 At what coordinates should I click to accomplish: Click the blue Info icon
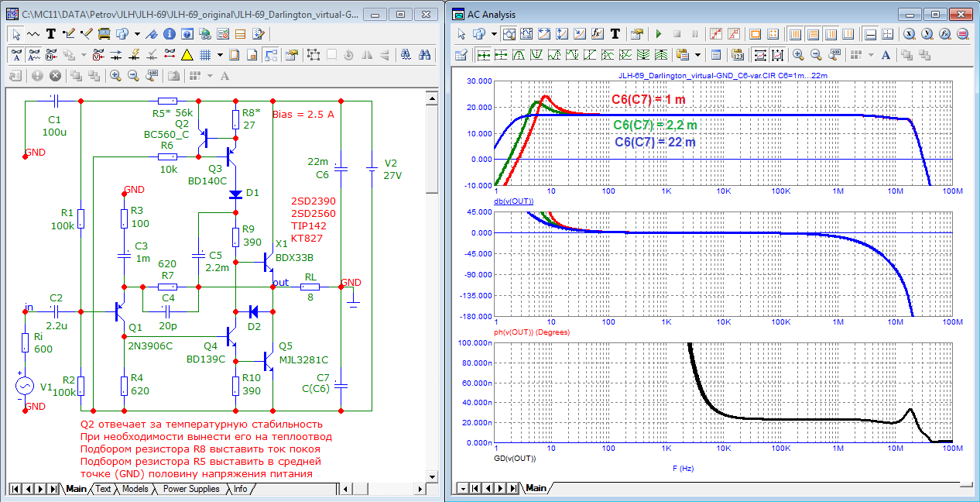coord(169,34)
